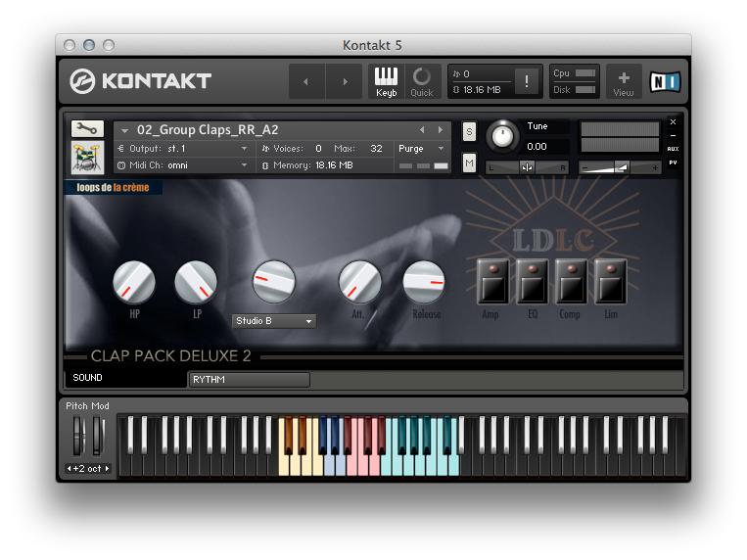Click the Pitch wheel
Screen dimensions: 747x560
pos(77,436)
